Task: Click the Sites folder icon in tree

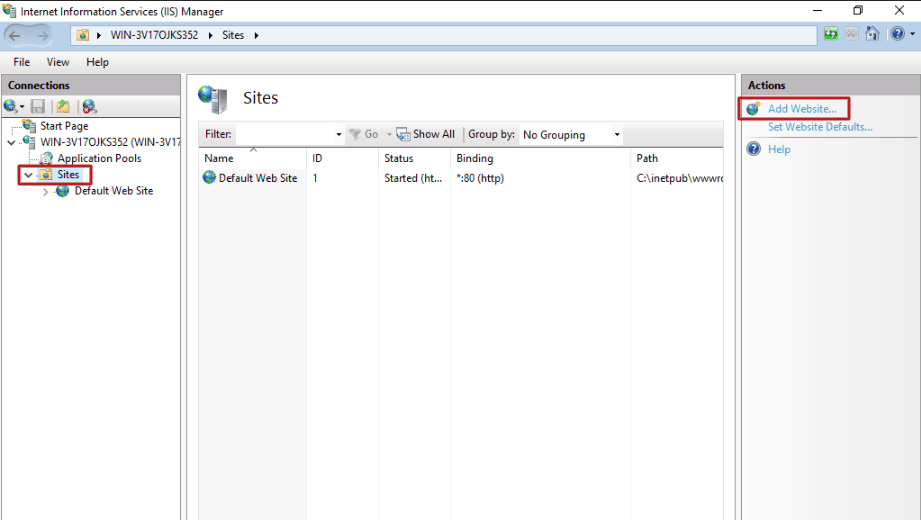Action: coord(46,175)
